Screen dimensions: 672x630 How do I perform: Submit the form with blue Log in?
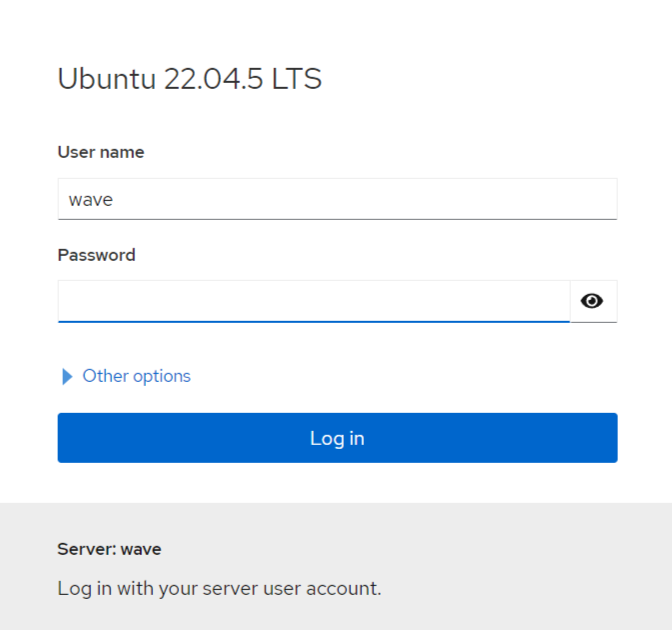coord(337,438)
